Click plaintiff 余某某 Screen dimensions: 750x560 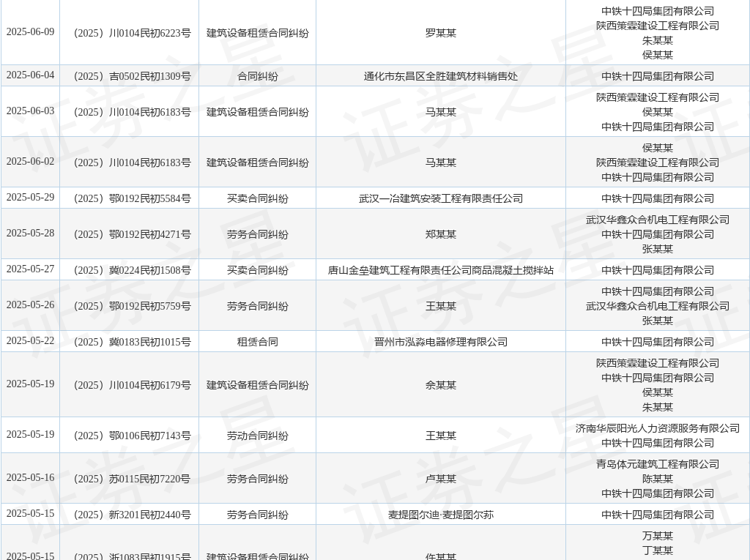pos(440,385)
